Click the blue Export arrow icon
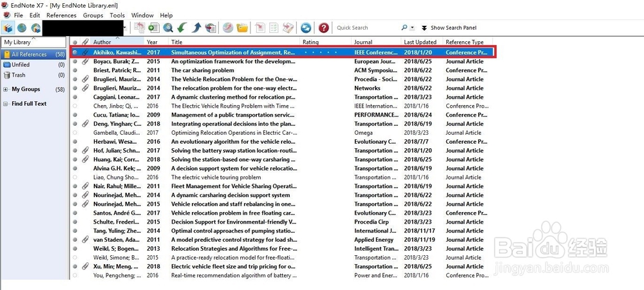Image resolution: width=644 pixels, height=290 pixels. pos(196,28)
